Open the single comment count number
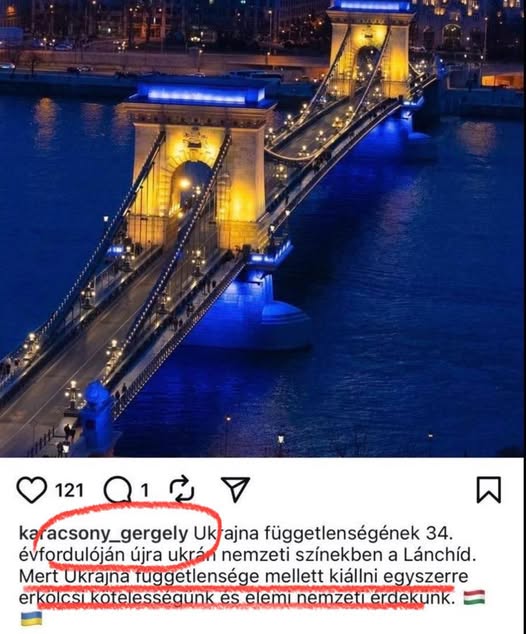The image size is (526, 634). click(145, 490)
